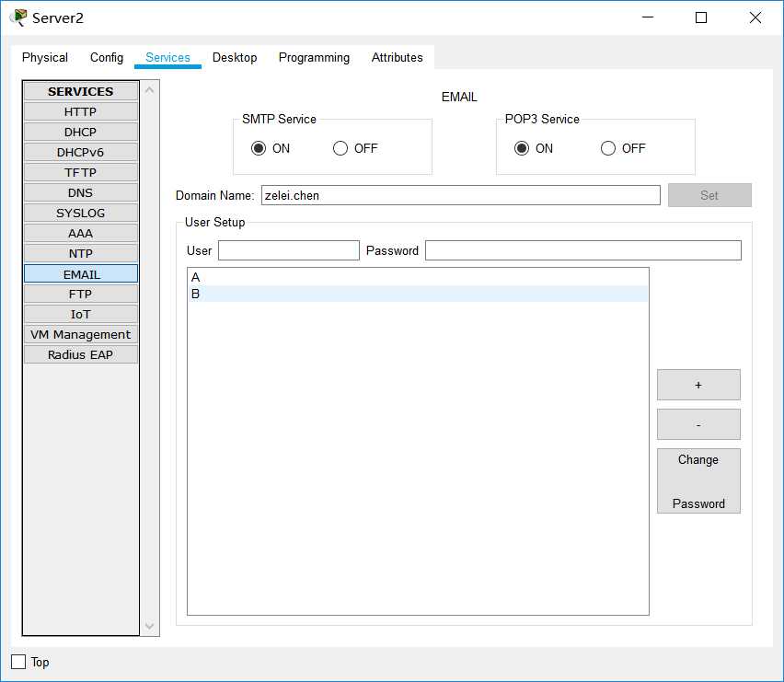The width and height of the screenshot is (784, 682).
Task: Select user A in the list
Action: pyautogui.click(x=418, y=277)
